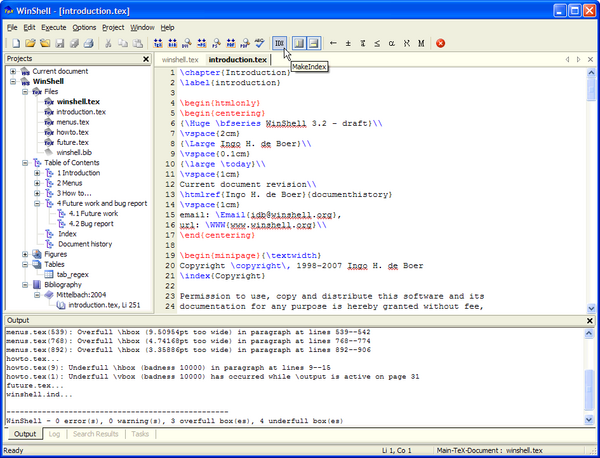Click the Save diskette icon
Screen dimensions: 600x458
(60, 43)
